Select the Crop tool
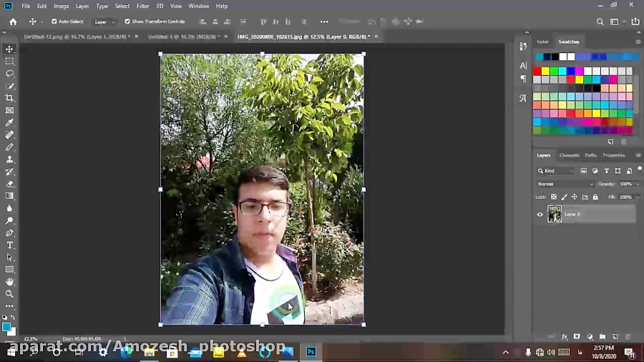This screenshot has width=644, height=362. tap(9, 98)
